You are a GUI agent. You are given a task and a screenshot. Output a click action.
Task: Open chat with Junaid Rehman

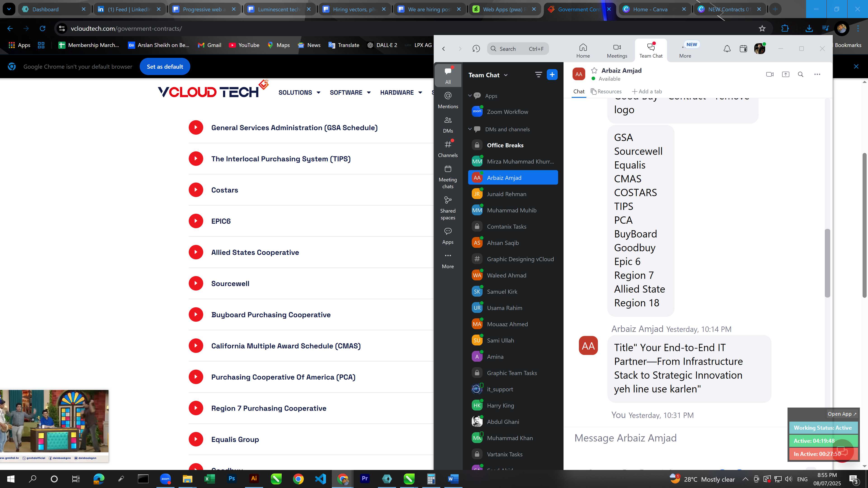pyautogui.click(x=513, y=194)
